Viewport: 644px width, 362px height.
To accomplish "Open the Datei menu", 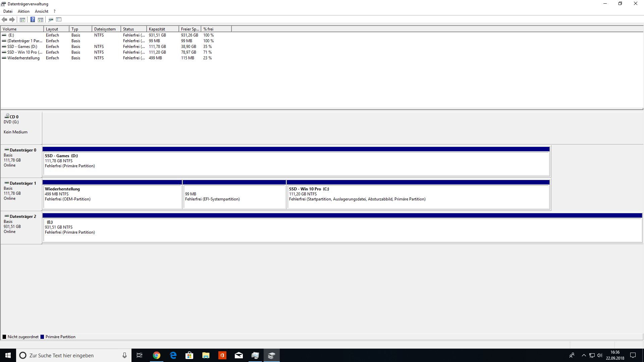I will [x=8, y=11].
